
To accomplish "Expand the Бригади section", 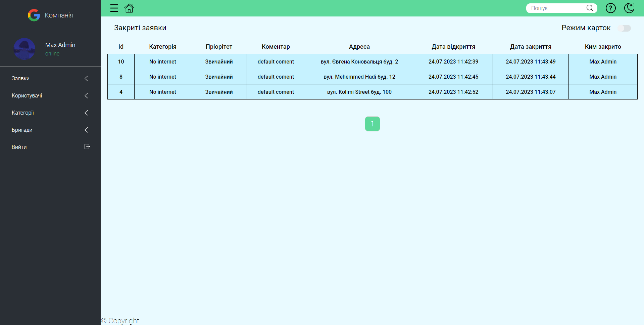I will point(86,130).
